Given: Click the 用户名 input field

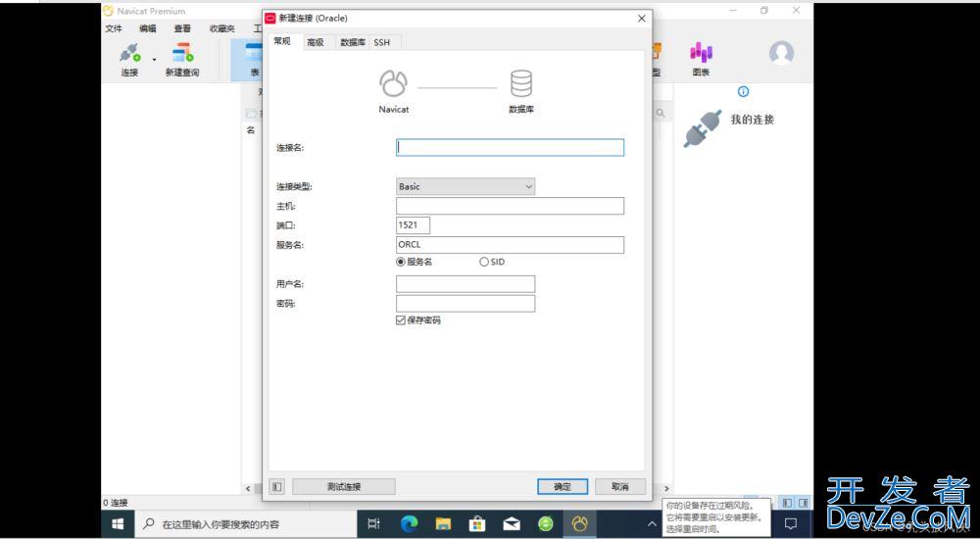Looking at the screenshot, I should 465,284.
